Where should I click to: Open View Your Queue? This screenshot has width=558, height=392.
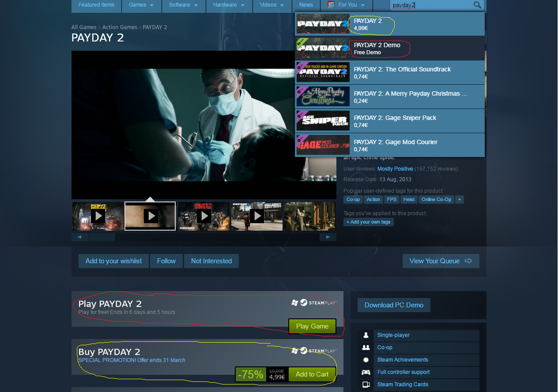click(441, 261)
